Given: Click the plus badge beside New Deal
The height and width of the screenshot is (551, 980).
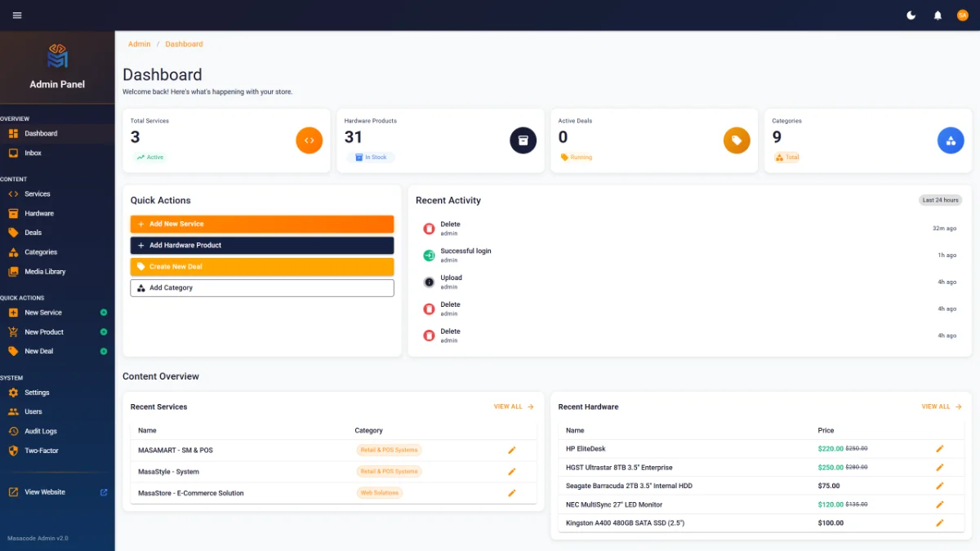Looking at the screenshot, I should (x=104, y=351).
